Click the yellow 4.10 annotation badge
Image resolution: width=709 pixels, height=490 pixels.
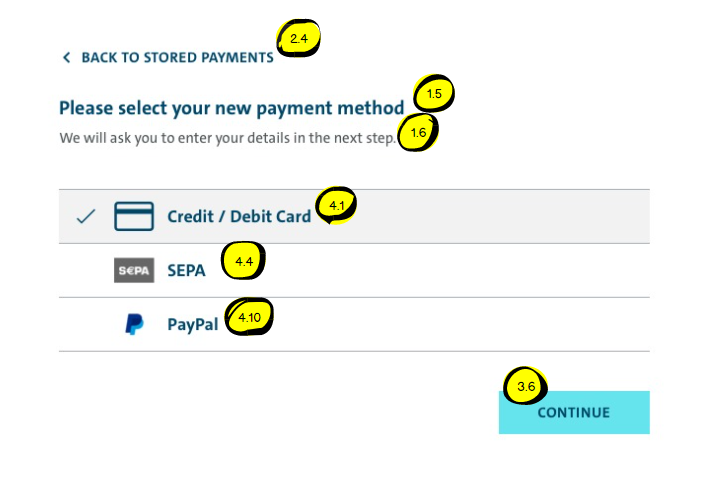point(249,319)
